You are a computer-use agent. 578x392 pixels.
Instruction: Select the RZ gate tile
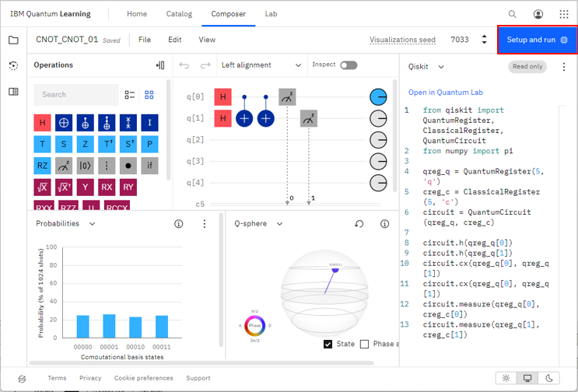pos(42,166)
